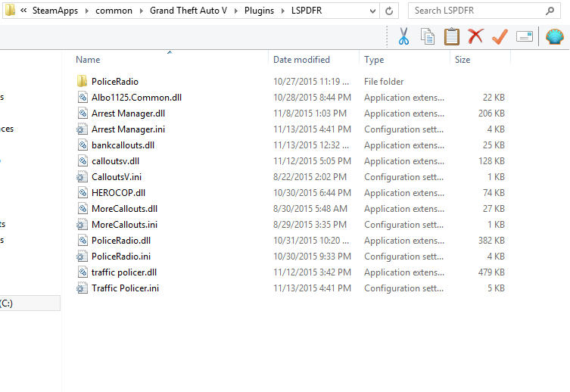Click the CalloutsV.ini file name
The width and height of the screenshot is (570, 392).
pos(117,177)
